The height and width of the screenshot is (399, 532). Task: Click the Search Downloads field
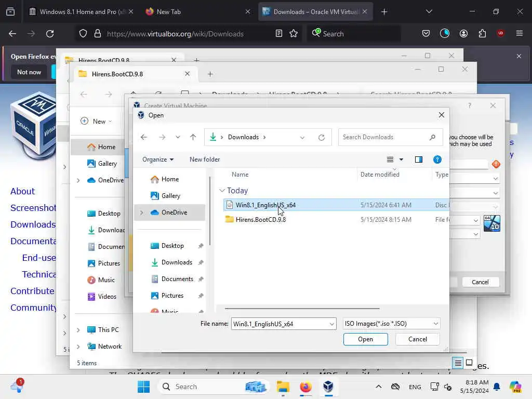click(x=390, y=137)
